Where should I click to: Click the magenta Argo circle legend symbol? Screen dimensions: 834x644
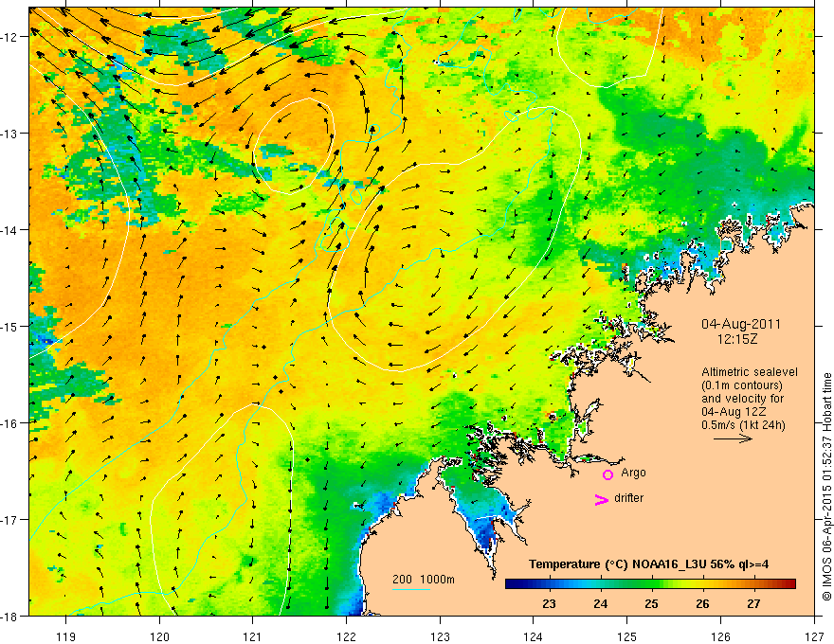point(607,474)
